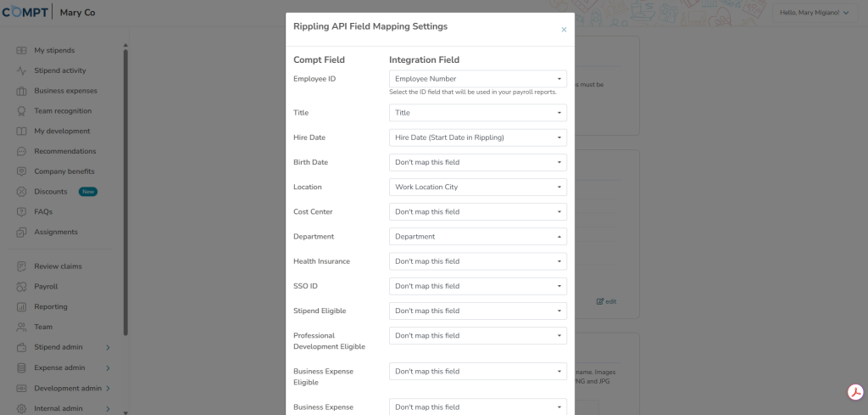
Task: Click the Team recognition award icon
Action: coord(21,111)
